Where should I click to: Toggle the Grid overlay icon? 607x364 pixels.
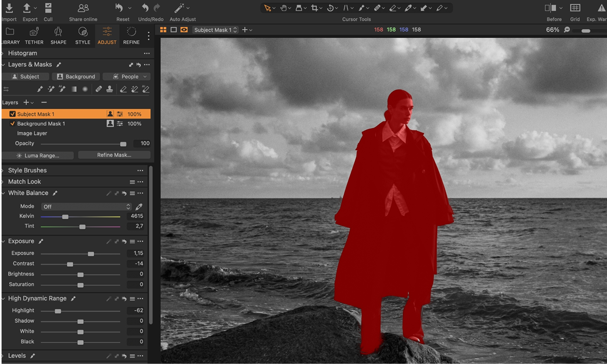tap(575, 8)
